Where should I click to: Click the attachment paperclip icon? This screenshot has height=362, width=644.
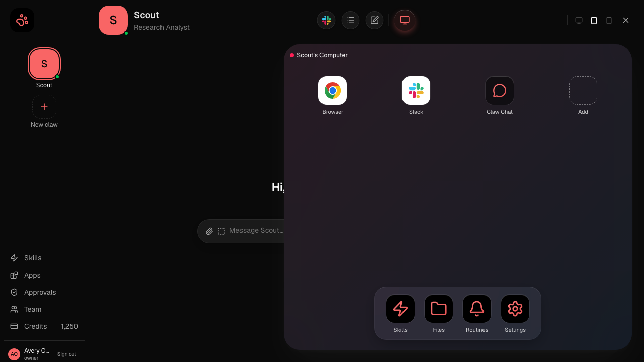point(209,231)
